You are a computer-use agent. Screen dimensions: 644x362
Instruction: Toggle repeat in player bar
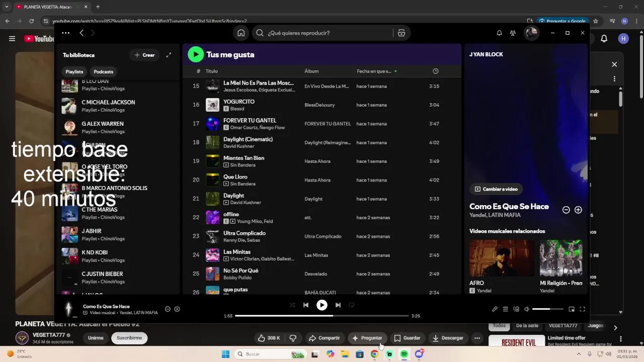pyautogui.click(x=352, y=305)
